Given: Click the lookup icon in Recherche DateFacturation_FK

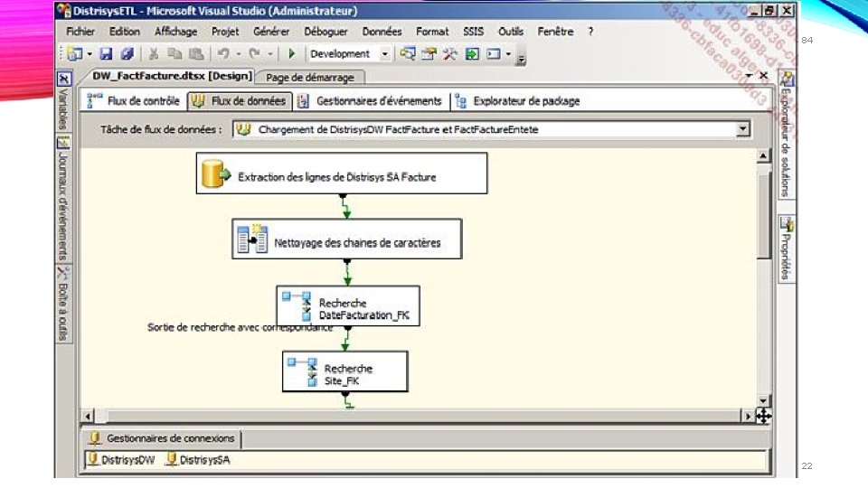Looking at the screenshot, I should pyautogui.click(x=297, y=306).
